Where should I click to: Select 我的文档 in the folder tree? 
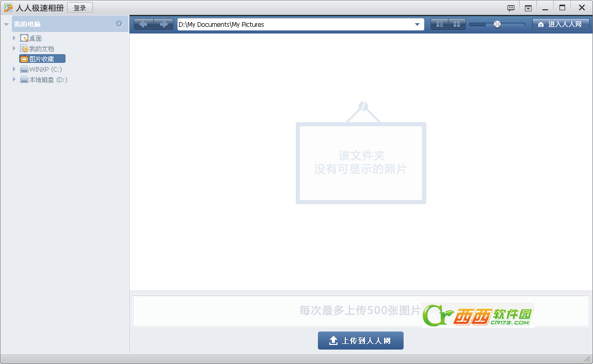(42, 49)
